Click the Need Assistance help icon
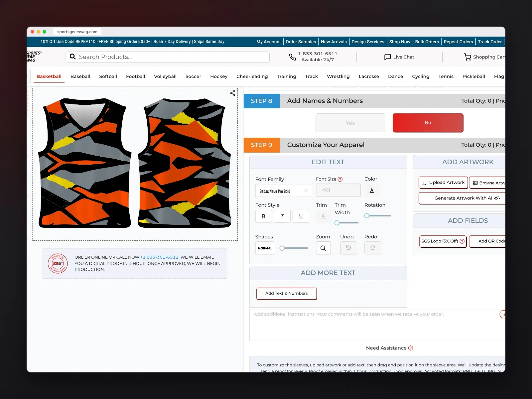The width and height of the screenshot is (532, 399). pyautogui.click(x=411, y=348)
